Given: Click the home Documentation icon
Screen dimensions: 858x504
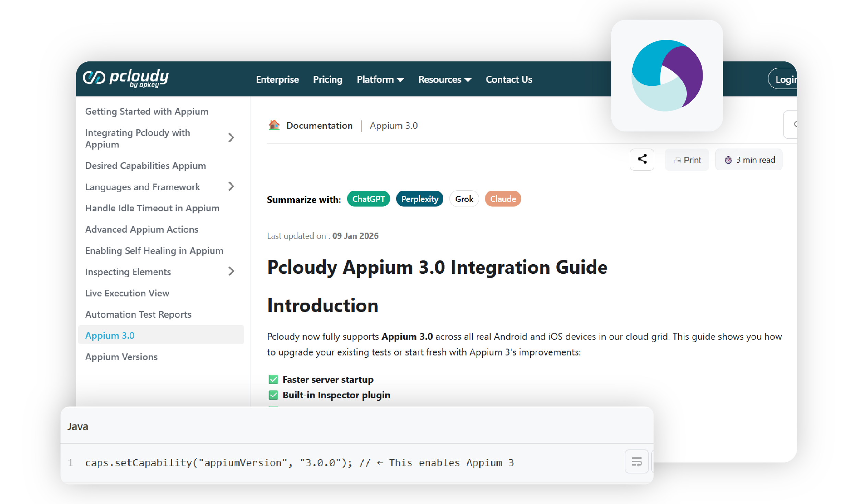Looking at the screenshot, I should tap(274, 125).
